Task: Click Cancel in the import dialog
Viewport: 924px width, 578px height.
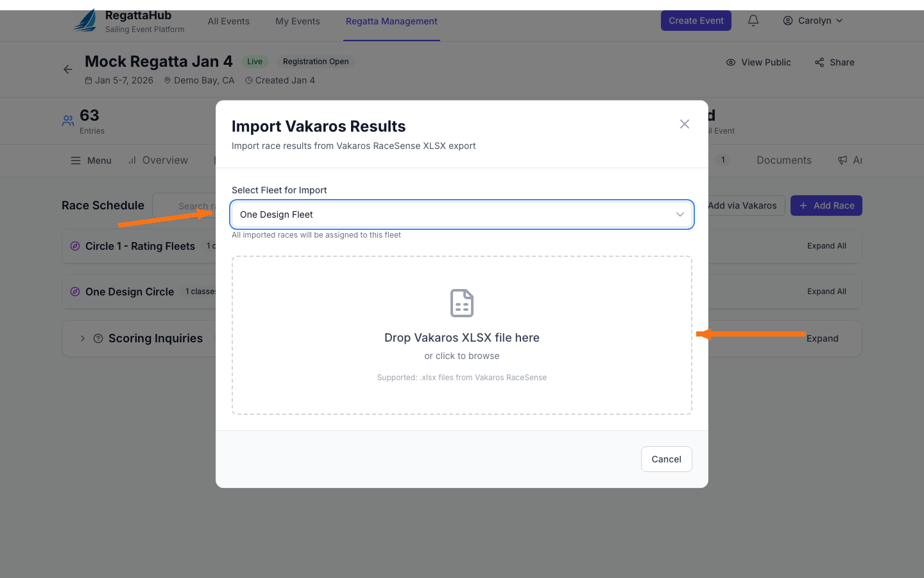Action: pyautogui.click(x=666, y=459)
